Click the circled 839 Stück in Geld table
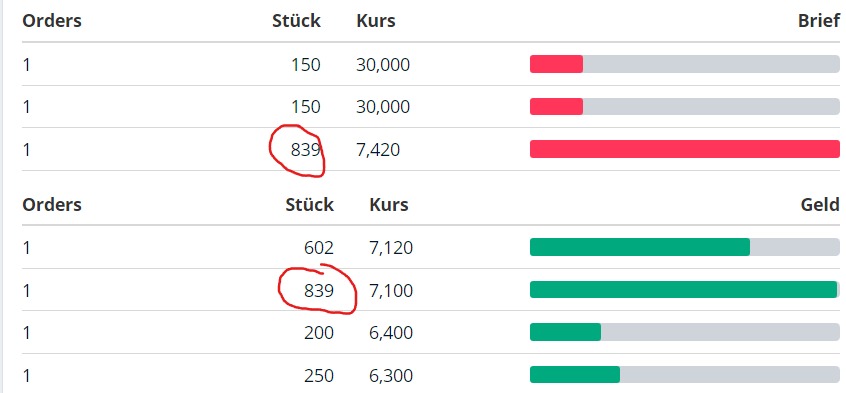846x393 pixels. pyautogui.click(x=319, y=290)
